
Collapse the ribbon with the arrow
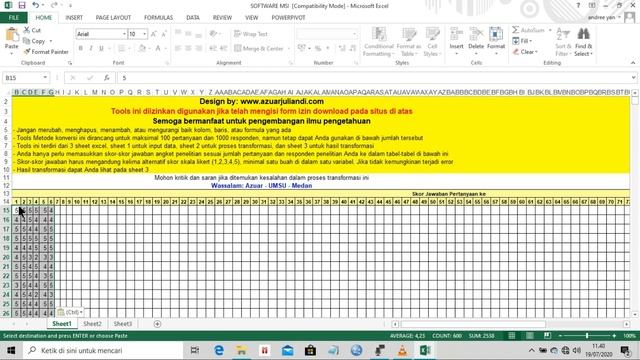point(633,63)
